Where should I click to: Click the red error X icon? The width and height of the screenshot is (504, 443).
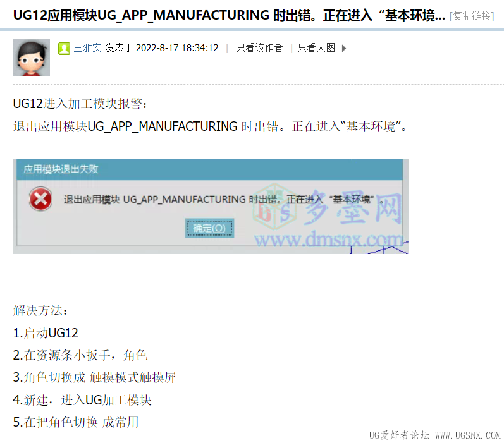click(x=41, y=199)
